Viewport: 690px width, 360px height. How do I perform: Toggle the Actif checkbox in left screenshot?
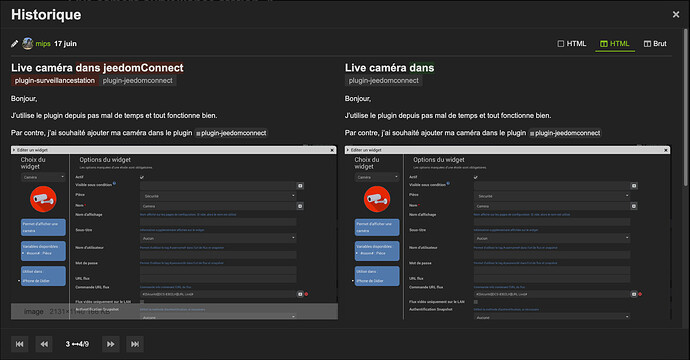142,177
